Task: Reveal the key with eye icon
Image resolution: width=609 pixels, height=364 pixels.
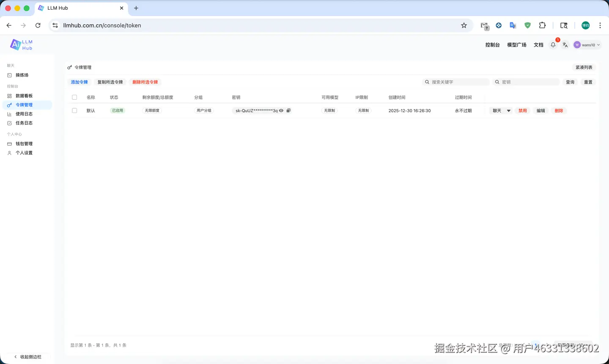Action: pos(281,111)
